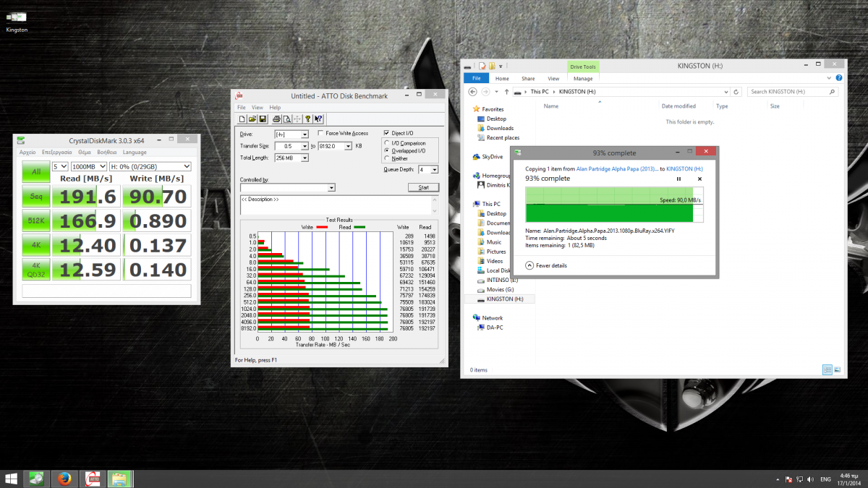Click the Explorer Help question icon
The width and height of the screenshot is (868, 488).
(x=839, y=78)
